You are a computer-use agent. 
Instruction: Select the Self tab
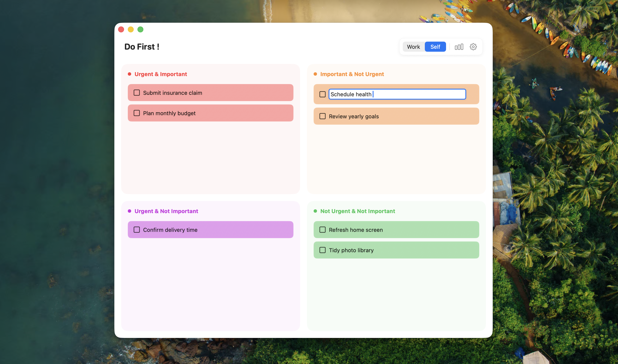tap(435, 47)
